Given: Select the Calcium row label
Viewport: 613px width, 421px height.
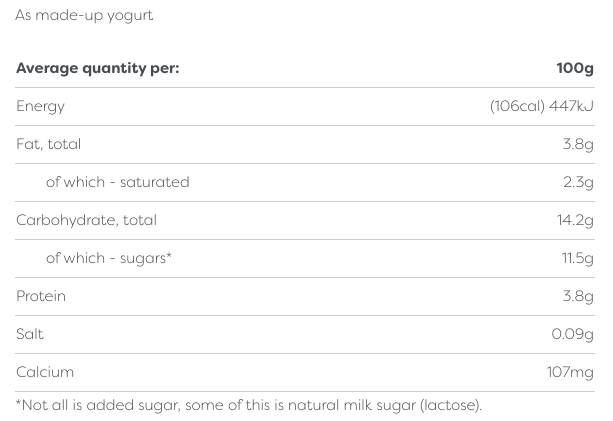Looking at the screenshot, I should click(x=45, y=372).
